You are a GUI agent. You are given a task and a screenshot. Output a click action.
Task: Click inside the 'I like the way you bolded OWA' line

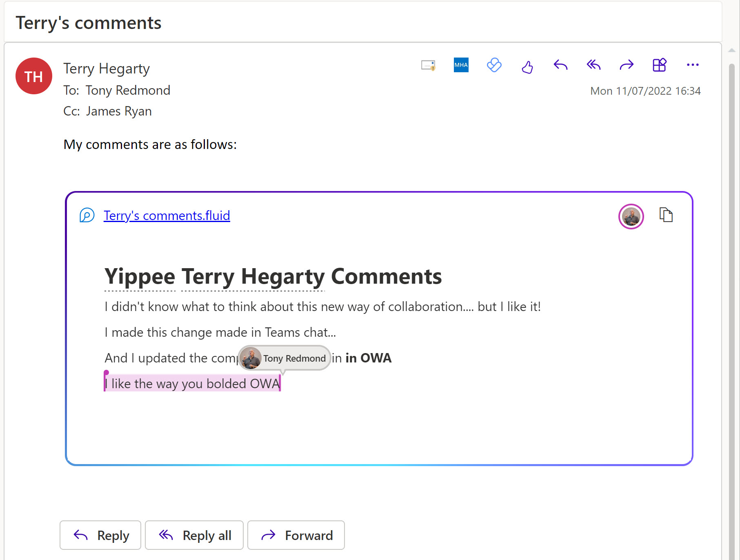point(192,384)
